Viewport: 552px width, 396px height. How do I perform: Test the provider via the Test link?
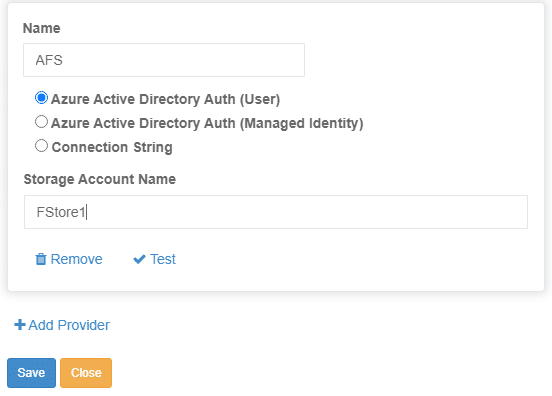tap(163, 259)
